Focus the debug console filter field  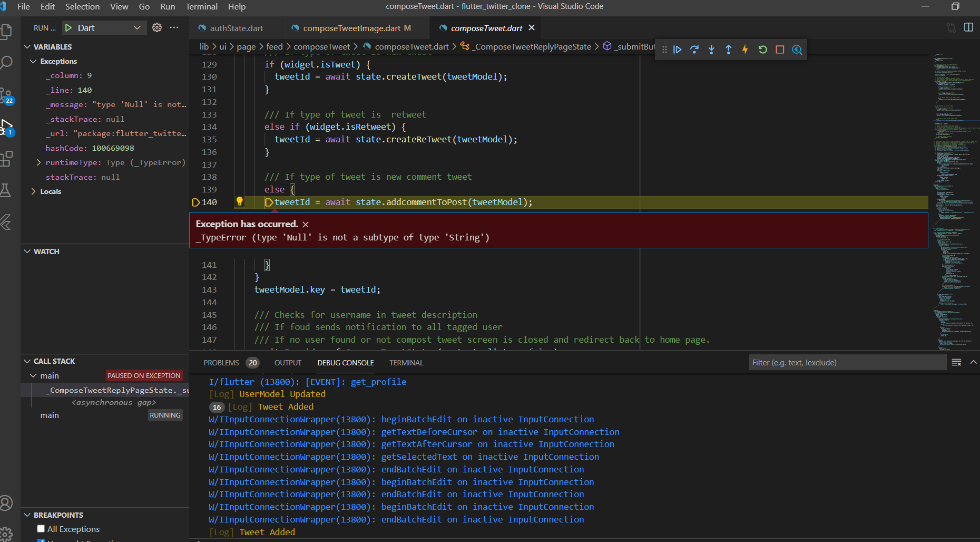847,362
